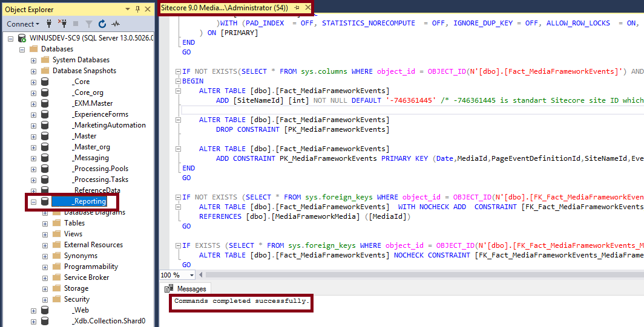Expand the _Xdb.Collection.Shard0 database node
644x327 pixels.
point(34,321)
